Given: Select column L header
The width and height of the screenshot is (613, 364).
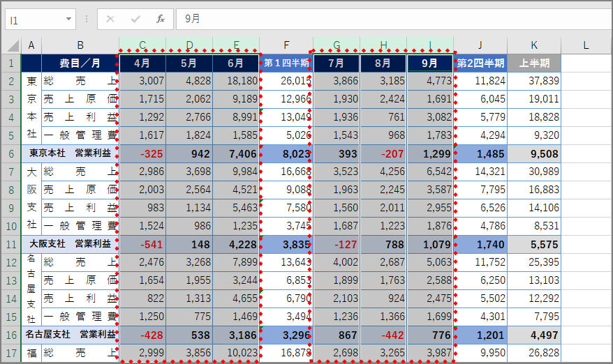Looking at the screenshot, I should [x=586, y=45].
